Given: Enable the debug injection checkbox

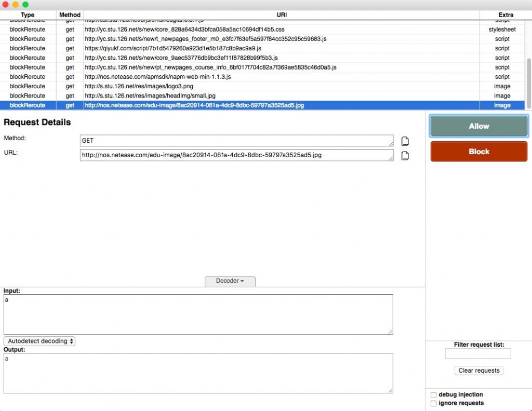Looking at the screenshot, I should click(x=434, y=395).
